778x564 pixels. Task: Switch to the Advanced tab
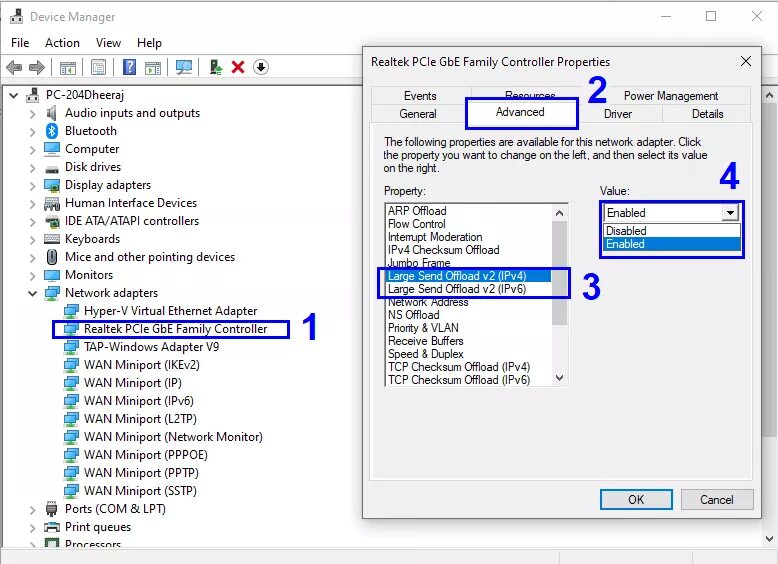coord(520,112)
